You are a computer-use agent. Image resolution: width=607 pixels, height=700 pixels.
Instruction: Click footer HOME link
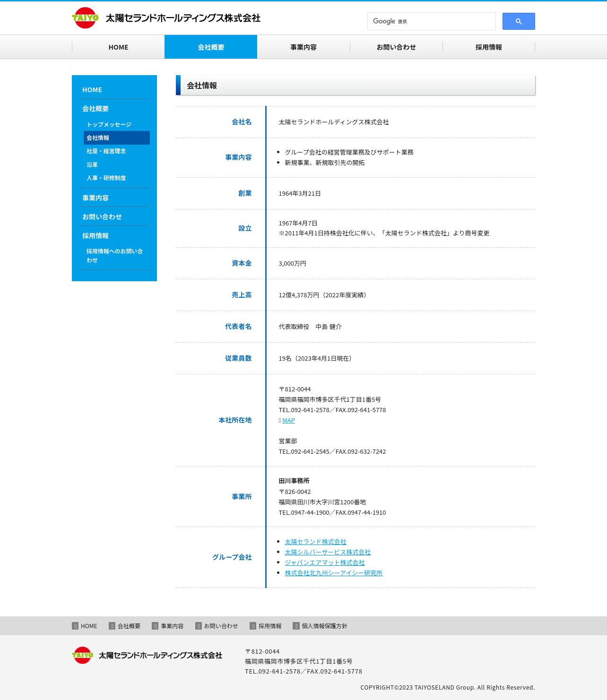pyautogui.click(x=89, y=626)
